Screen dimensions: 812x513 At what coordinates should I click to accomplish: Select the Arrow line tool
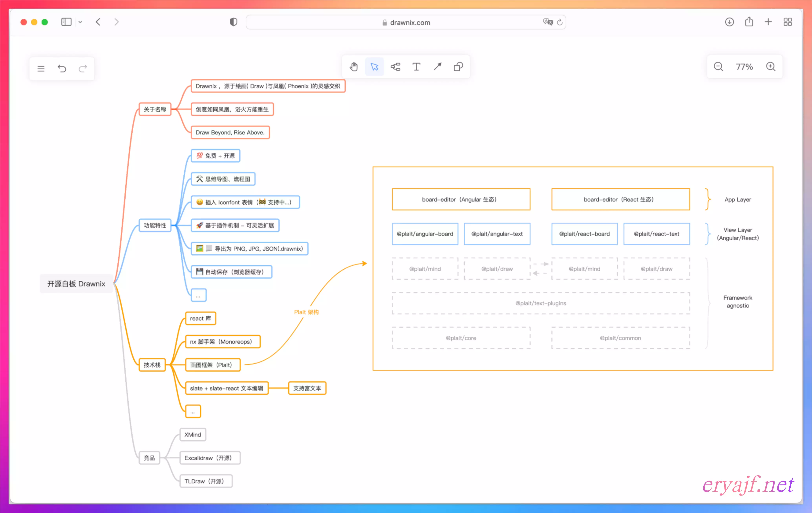[x=437, y=67]
